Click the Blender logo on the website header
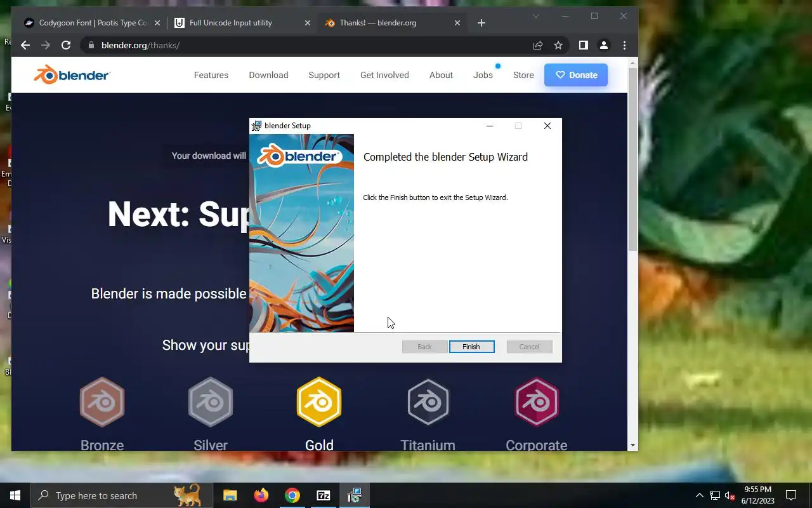The width and height of the screenshot is (812, 508). pyautogui.click(x=72, y=75)
